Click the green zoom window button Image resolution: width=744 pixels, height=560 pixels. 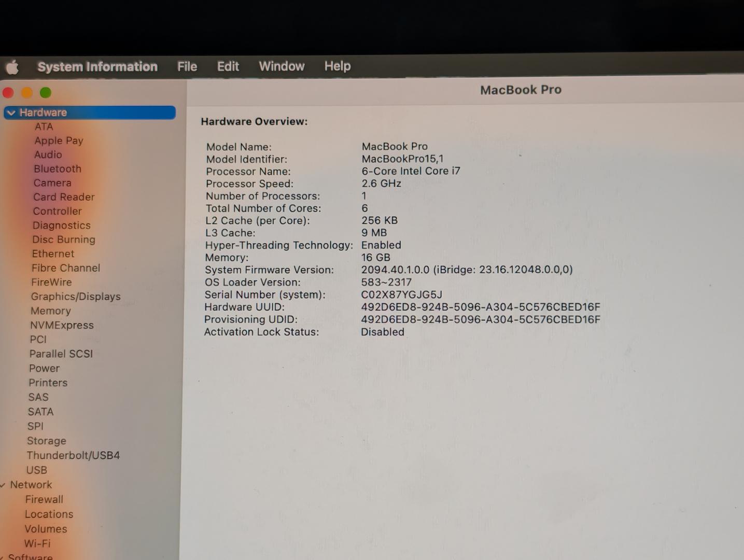click(46, 93)
